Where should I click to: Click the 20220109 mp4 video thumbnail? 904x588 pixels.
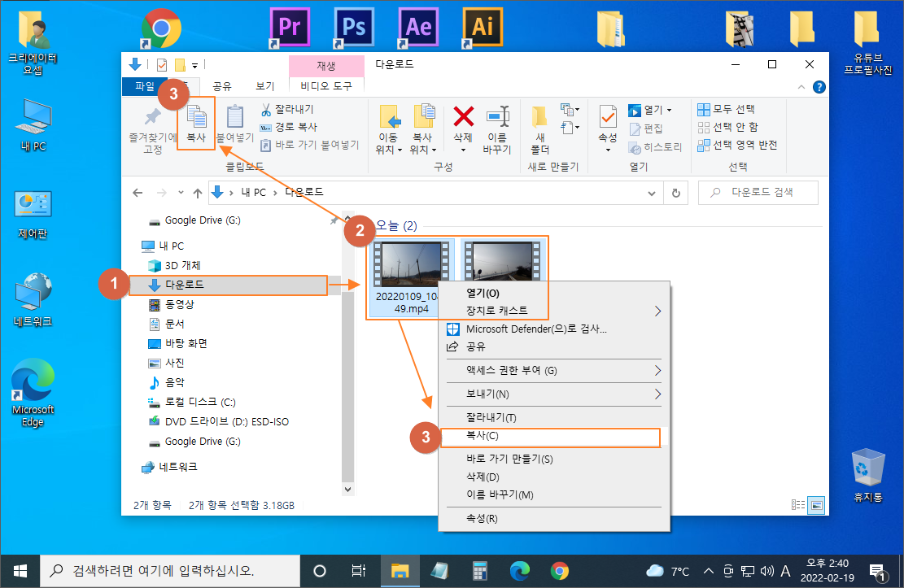pyautogui.click(x=410, y=263)
